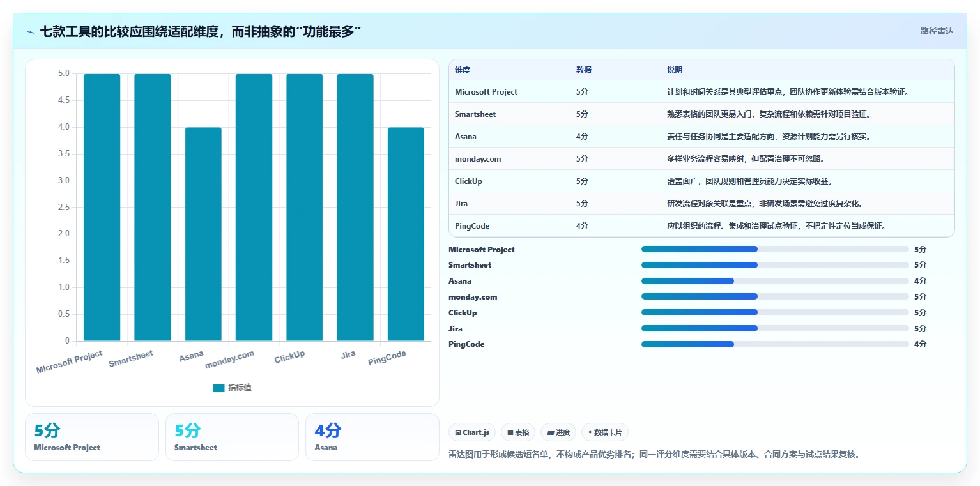The image size is (980, 486).
Task: Click the Asana horizontal progress bar
Action: coord(775,281)
